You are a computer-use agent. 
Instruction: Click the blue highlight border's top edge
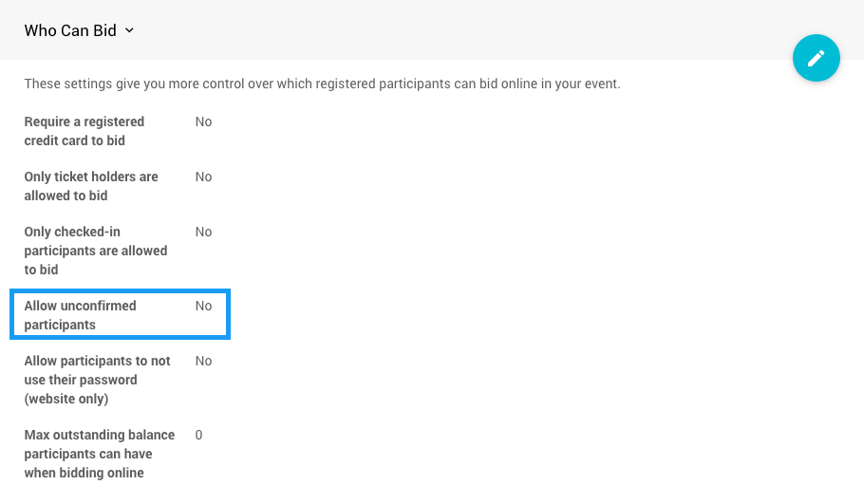[x=120, y=291]
